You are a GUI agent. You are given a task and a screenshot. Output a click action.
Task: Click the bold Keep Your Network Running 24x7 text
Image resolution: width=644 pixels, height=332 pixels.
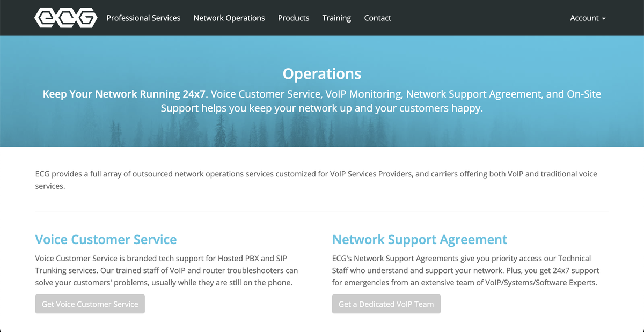(125, 94)
